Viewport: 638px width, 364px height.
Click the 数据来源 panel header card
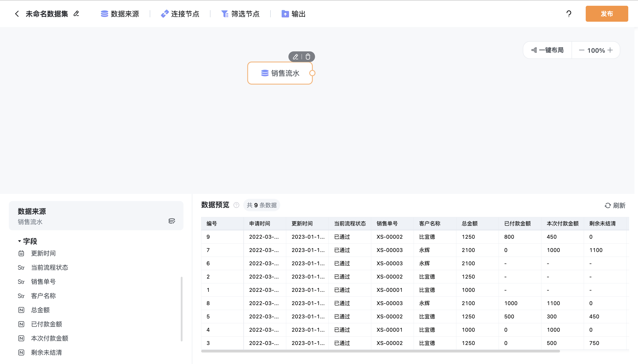[96, 215]
